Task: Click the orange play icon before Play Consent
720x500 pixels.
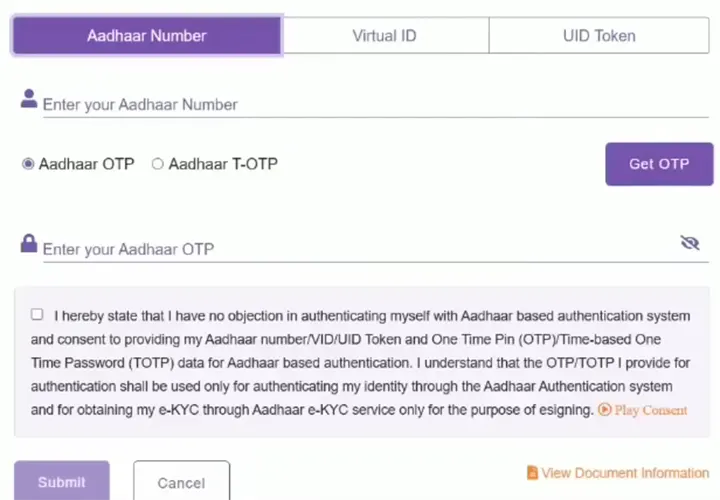Action: [604, 410]
